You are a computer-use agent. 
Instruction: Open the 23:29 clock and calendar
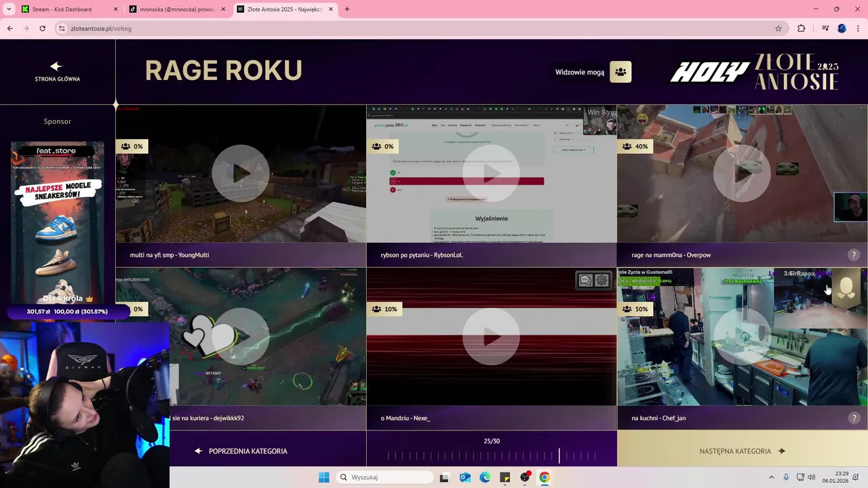[x=835, y=477]
